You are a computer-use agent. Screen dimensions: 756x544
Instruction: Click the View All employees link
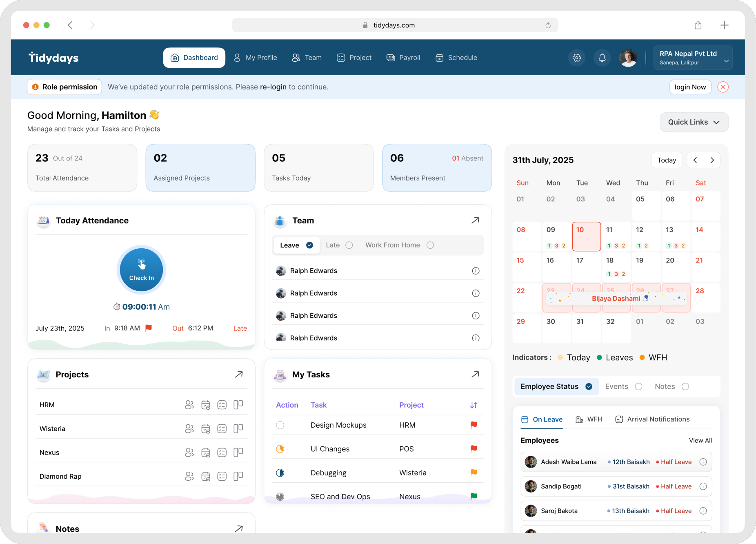tap(700, 441)
